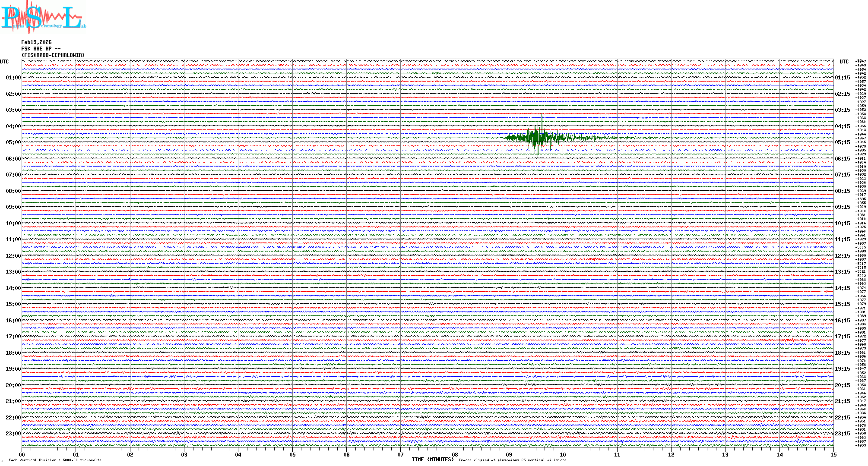Click the PSL seismology lab logo

click(43, 16)
